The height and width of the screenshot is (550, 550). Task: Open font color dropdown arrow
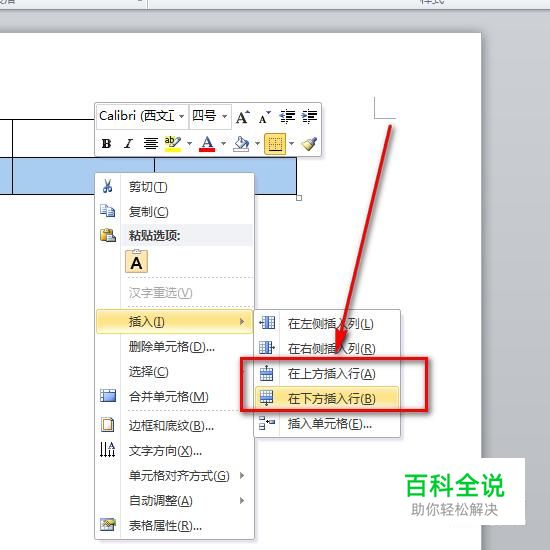tap(223, 143)
